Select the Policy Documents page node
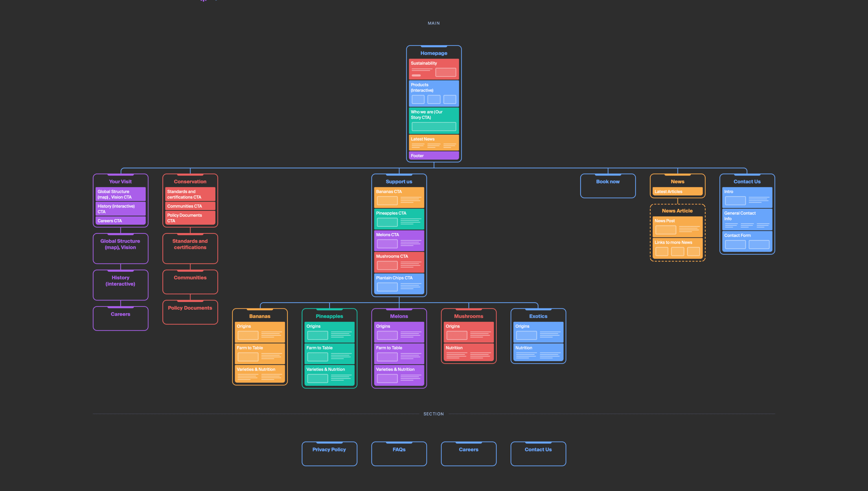The image size is (868, 491). click(x=190, y=312)
